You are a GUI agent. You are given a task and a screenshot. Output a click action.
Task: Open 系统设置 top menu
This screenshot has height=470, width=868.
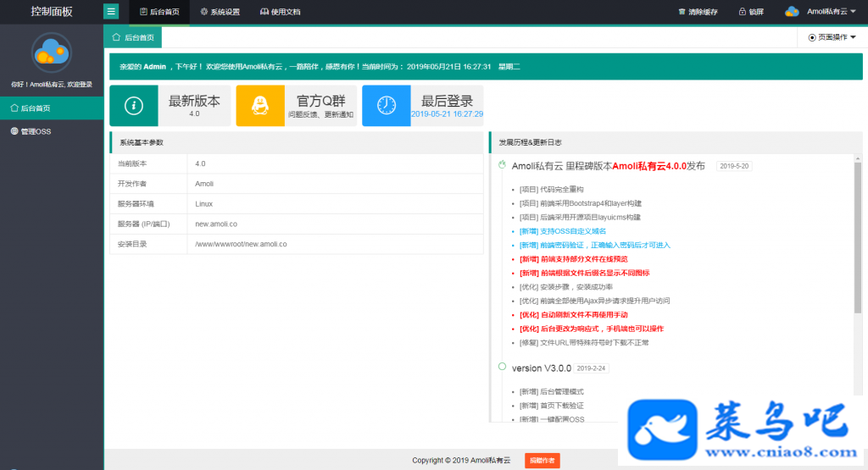(220, 12)
